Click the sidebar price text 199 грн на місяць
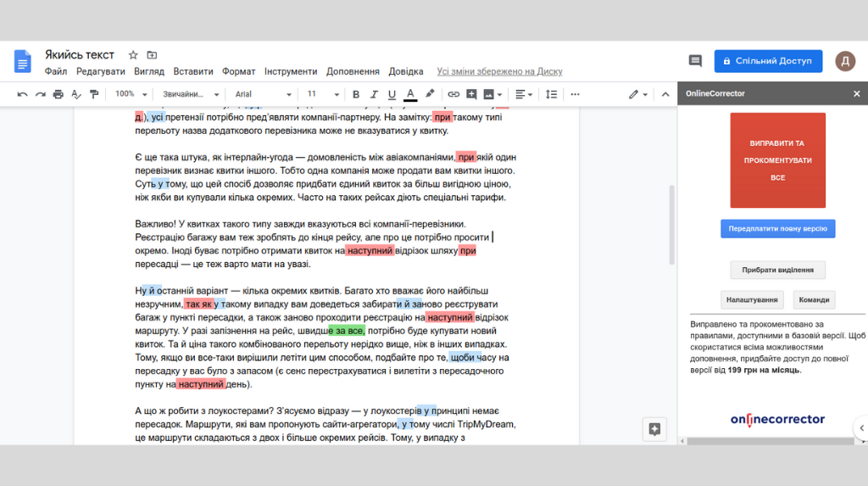Viewport: 868px width, 486px height. tap(764, 370)
